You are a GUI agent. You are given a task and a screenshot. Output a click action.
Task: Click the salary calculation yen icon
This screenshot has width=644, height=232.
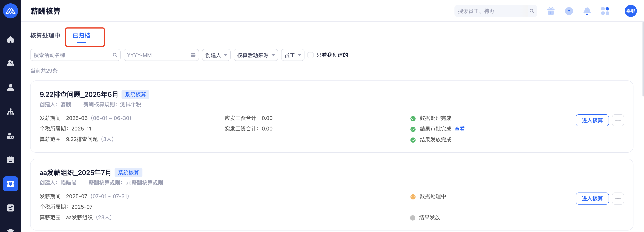[11, 184]
